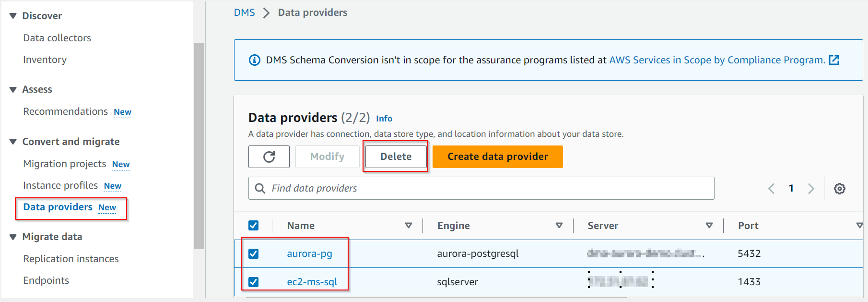
Task: Go to next page arrow
Action: 811,189
